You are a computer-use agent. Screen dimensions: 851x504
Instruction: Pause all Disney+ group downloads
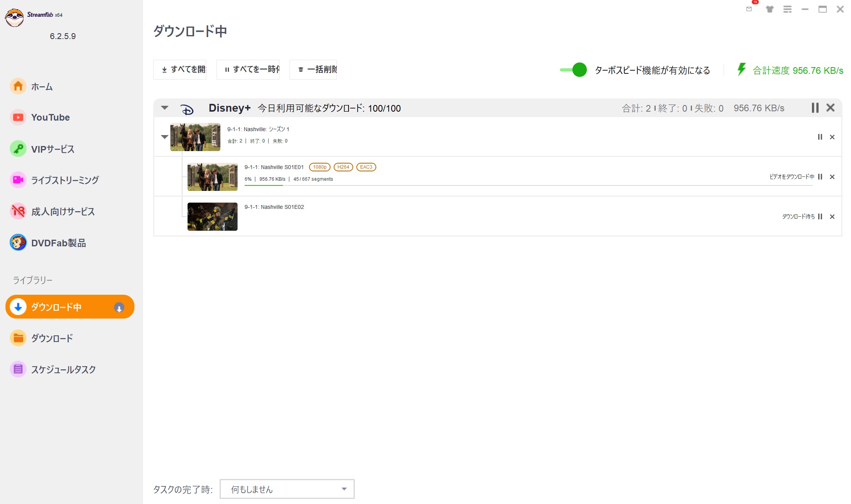(x=815, y=108)
